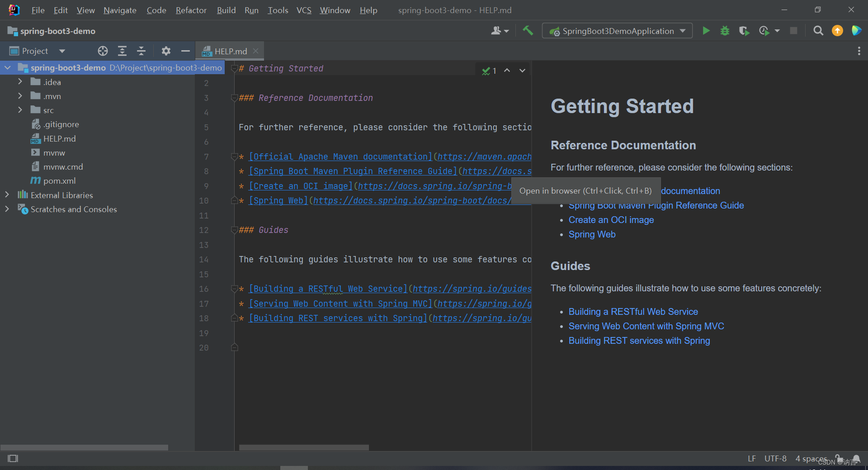Screen dimensions: 868x470
Task: Open the Edit menu
Action: pyautogui.click(x=61, y=10)
